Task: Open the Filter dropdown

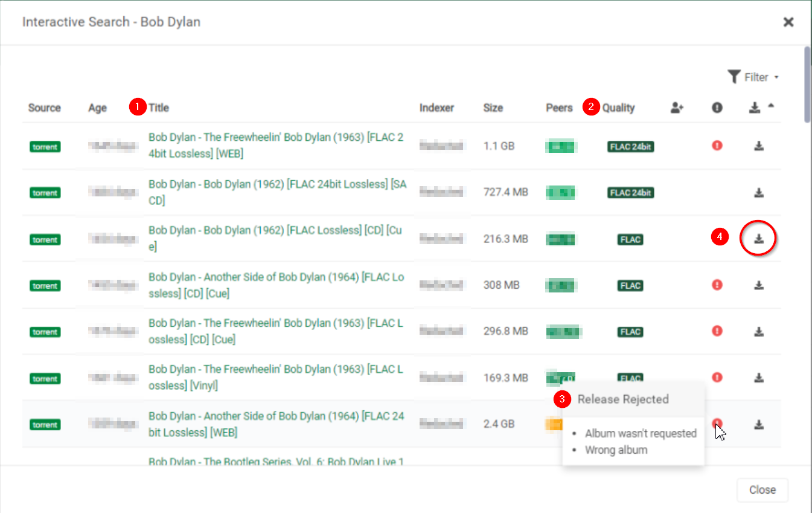Action: click(x=753, y=77)
